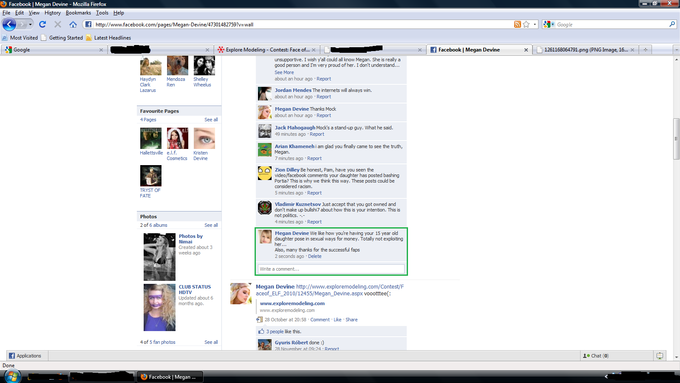The height and width of the screenshot is (383, 680).
Task: Open the list all tabs dropdown
Action: [x=676, y=50]
